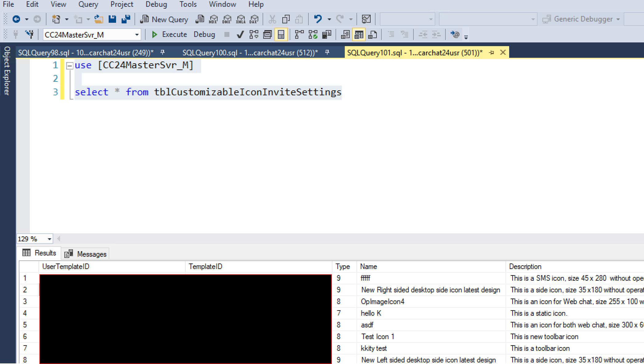Image resolution: width=644 pixels, height=364 pixels.
Task: Click the New Query button
Action: (164, 19)
